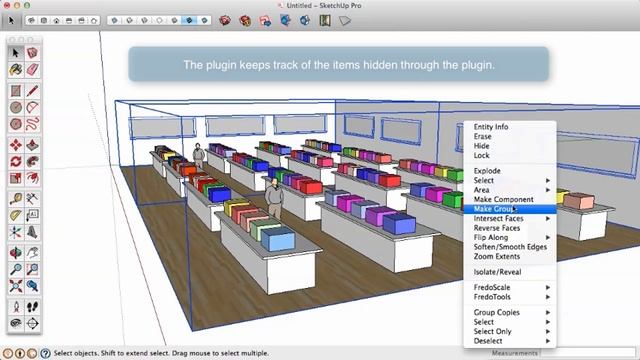
Task: Select the Position Camera tool
Action: click(x=16, y=307)
